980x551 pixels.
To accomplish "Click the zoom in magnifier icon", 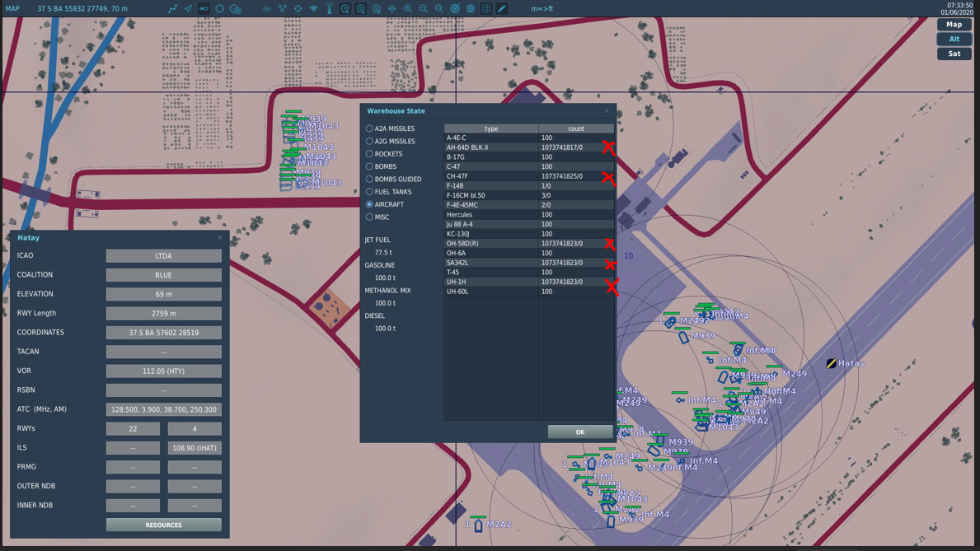I will 407,9.
